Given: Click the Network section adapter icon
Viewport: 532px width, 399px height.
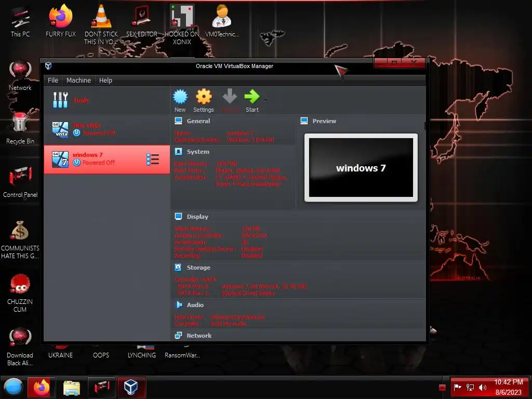Looking at the screenshot, I should pos(178,335).
